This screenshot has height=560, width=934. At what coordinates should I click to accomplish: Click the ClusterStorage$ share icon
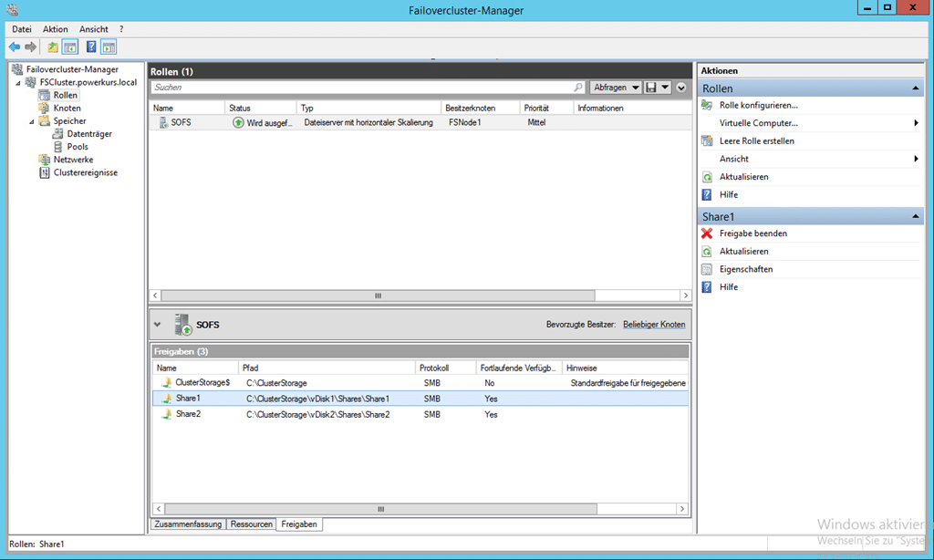pyautogui.click(x=167, y=382)
